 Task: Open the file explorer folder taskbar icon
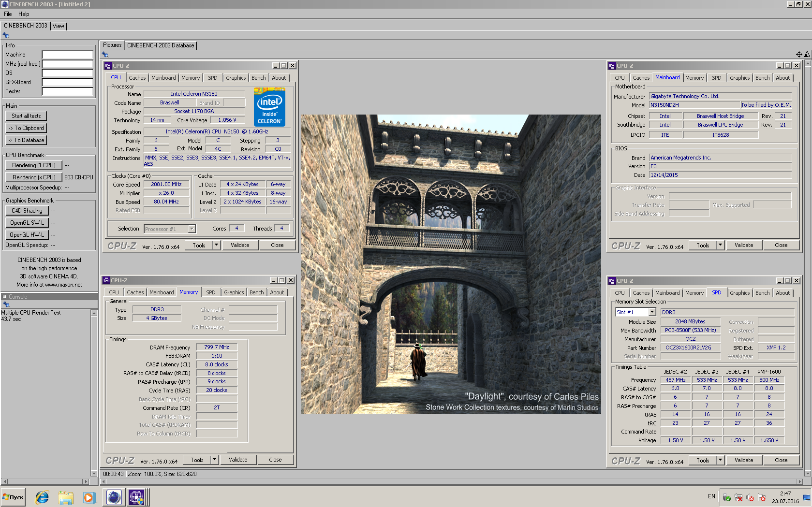click(x=65, y=497)
